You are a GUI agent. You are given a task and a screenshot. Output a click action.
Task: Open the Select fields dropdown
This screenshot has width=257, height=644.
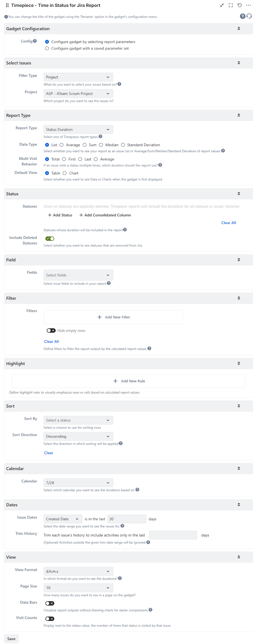click(x=78, y=275)
